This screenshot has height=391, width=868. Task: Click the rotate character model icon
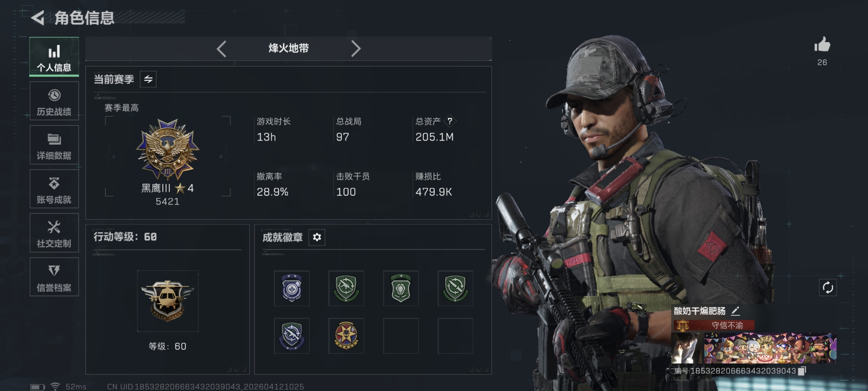click(x=828, y=288)
